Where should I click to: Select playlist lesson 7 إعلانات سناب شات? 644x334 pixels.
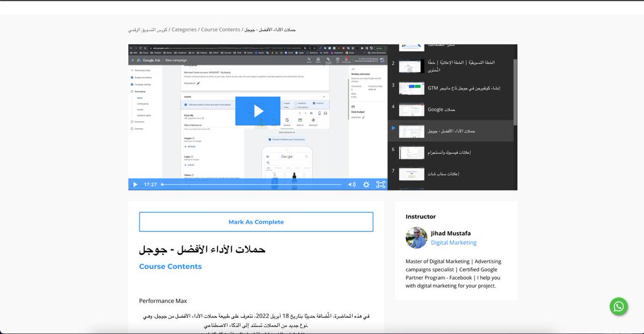(x=451, y=174)
